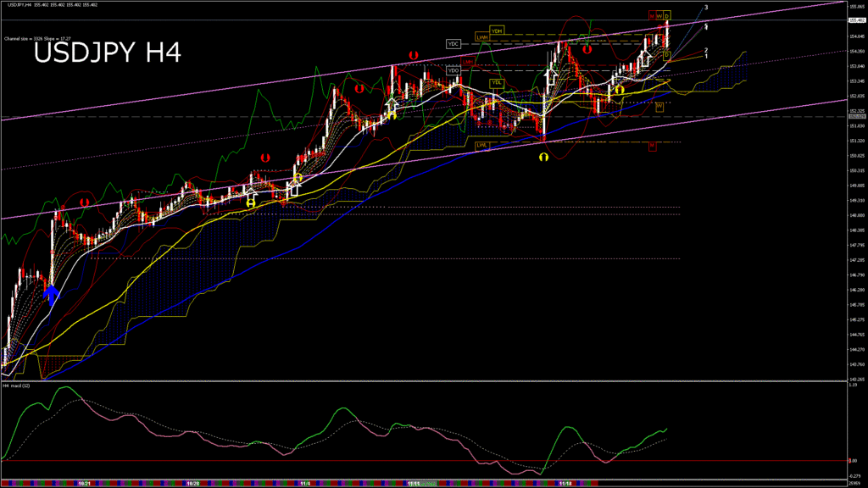Click the large blue up arrow signal
The image size is (868, 488).
(x=52, y=294)
